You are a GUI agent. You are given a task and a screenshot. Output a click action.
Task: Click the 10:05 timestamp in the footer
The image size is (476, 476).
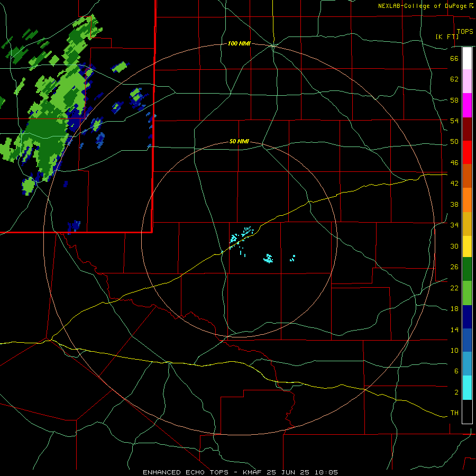pyautogui.click(x=326, y=472)
